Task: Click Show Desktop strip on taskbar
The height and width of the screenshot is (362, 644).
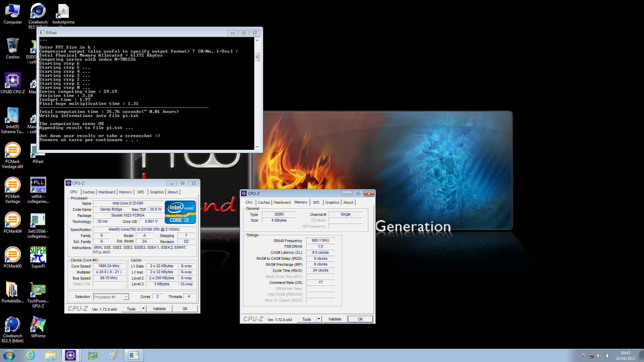Action: click(641, 355)
